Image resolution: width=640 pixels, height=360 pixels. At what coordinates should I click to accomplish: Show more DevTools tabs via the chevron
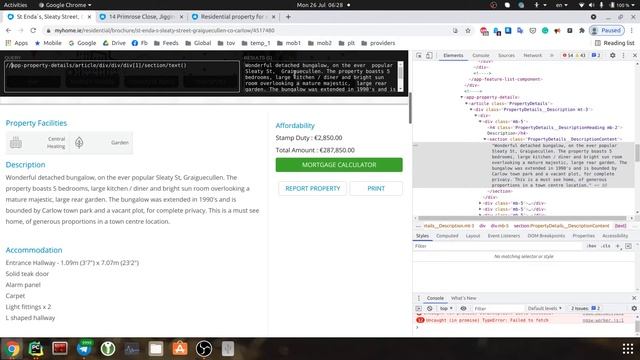tap(552, 56)
